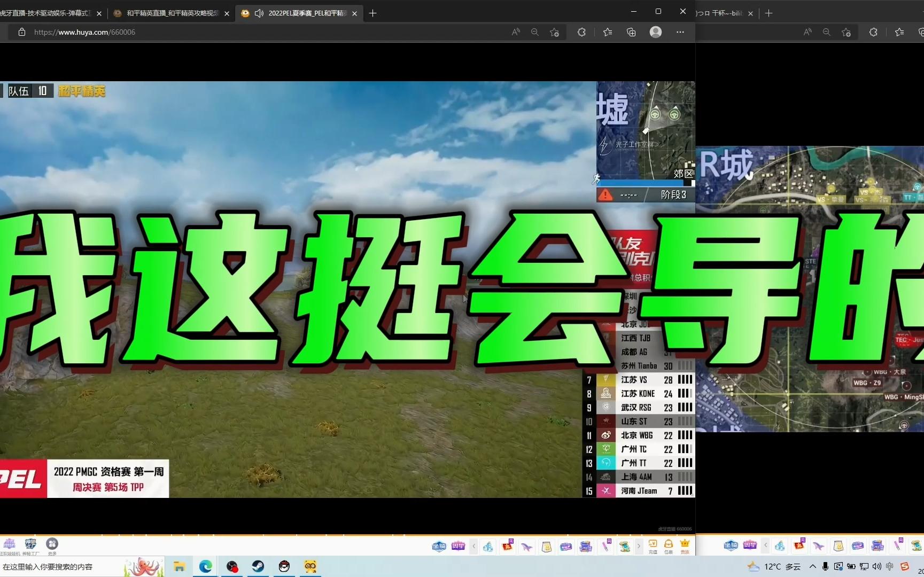Click the 北京 WBG row in scoreboard
The image size is (924, 577).
[639, 435]
